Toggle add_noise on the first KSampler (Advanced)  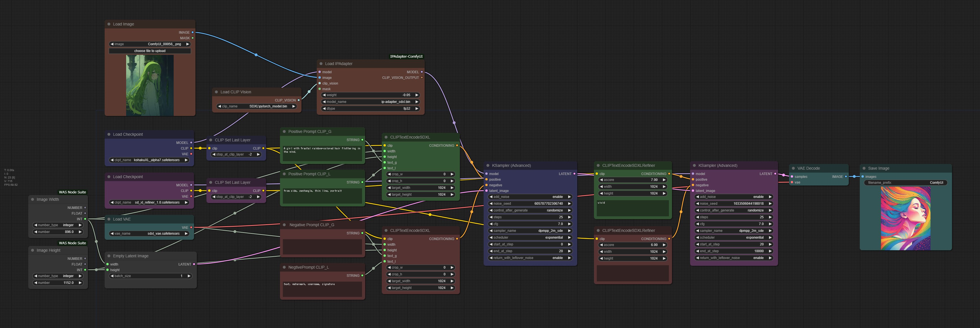click(530, 197)
